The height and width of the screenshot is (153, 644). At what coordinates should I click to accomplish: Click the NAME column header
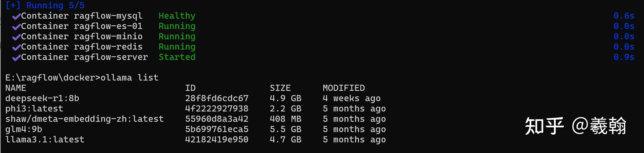pos(16,88)
